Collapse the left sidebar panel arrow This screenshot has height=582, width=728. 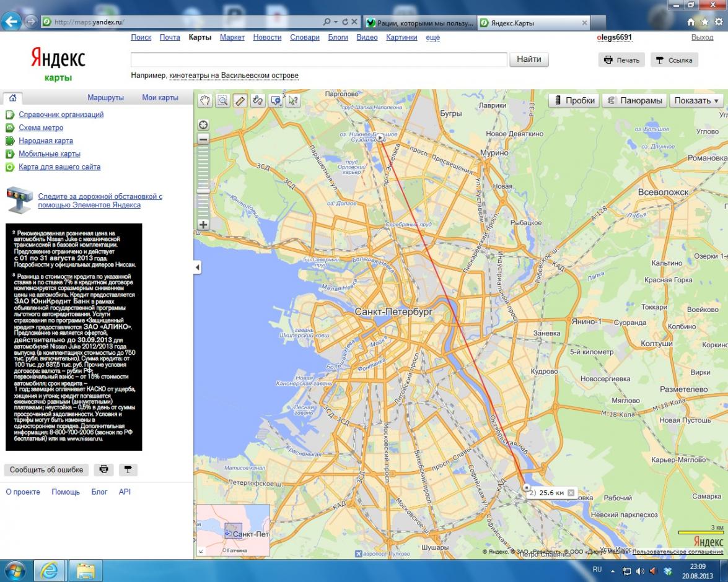click(198, 267)
